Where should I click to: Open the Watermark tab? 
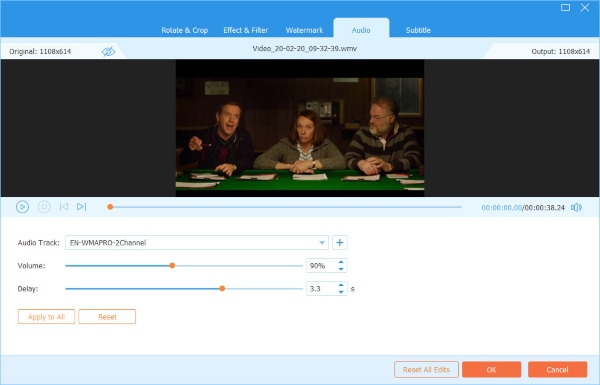[x=304, y=30]
